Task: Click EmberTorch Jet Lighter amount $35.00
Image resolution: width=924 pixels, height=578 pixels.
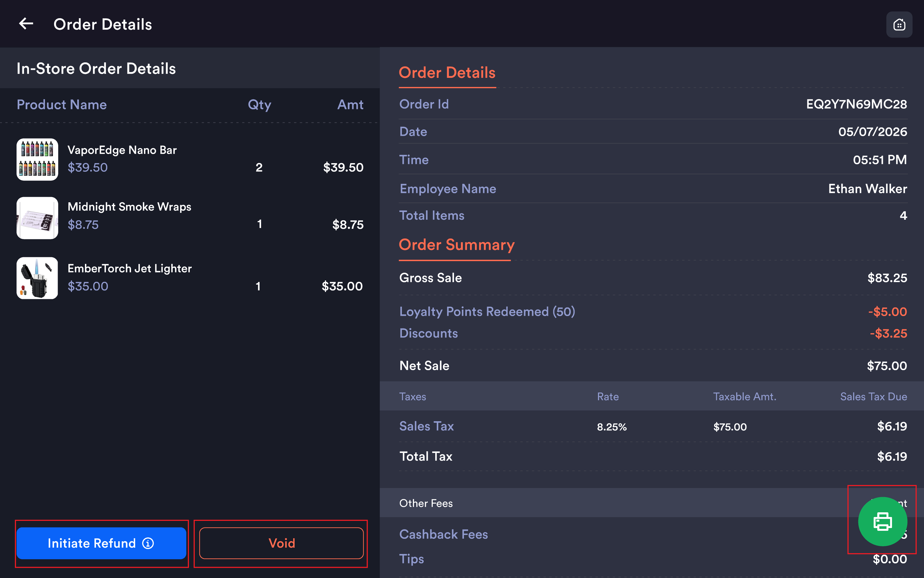Action: (x=342, y=286)
